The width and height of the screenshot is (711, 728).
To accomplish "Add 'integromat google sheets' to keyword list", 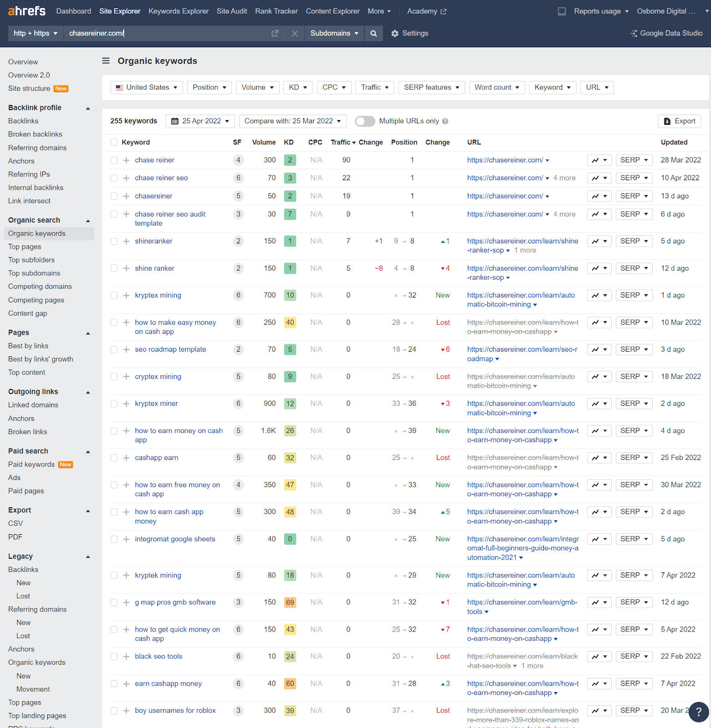I will click(x=127, y=539).
